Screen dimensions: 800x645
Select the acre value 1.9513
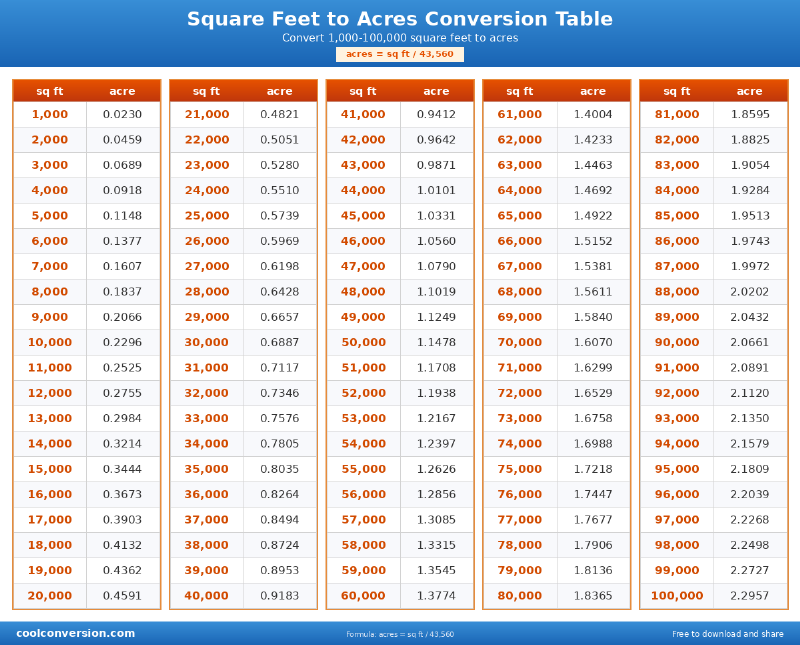(x=750, y=216)
